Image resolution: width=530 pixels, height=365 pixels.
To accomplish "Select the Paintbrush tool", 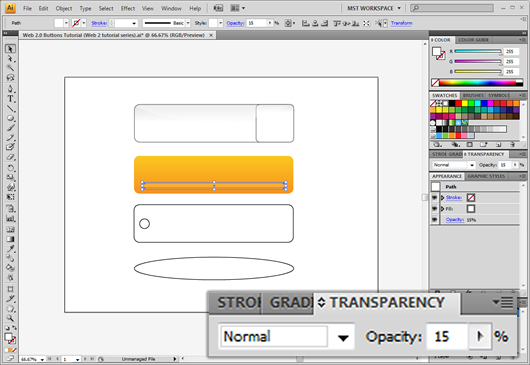I will (x=10, y=128).
